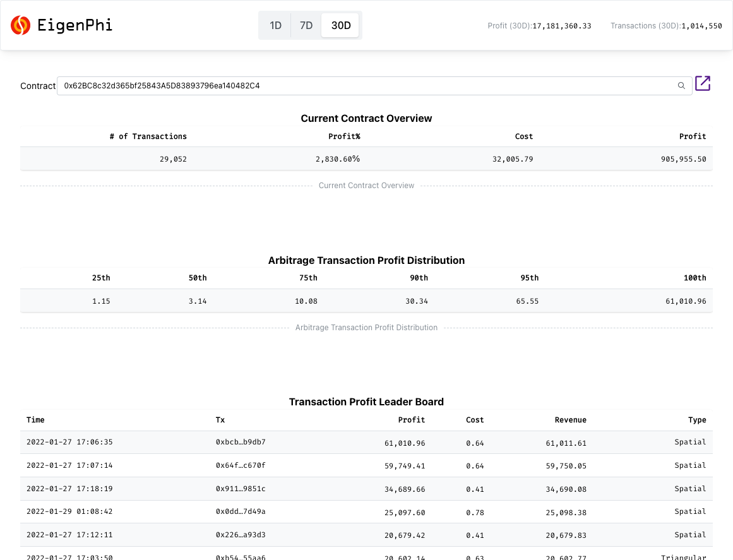Click the Spatial type label on first row
Screen dimensions: 733x560
690,442
